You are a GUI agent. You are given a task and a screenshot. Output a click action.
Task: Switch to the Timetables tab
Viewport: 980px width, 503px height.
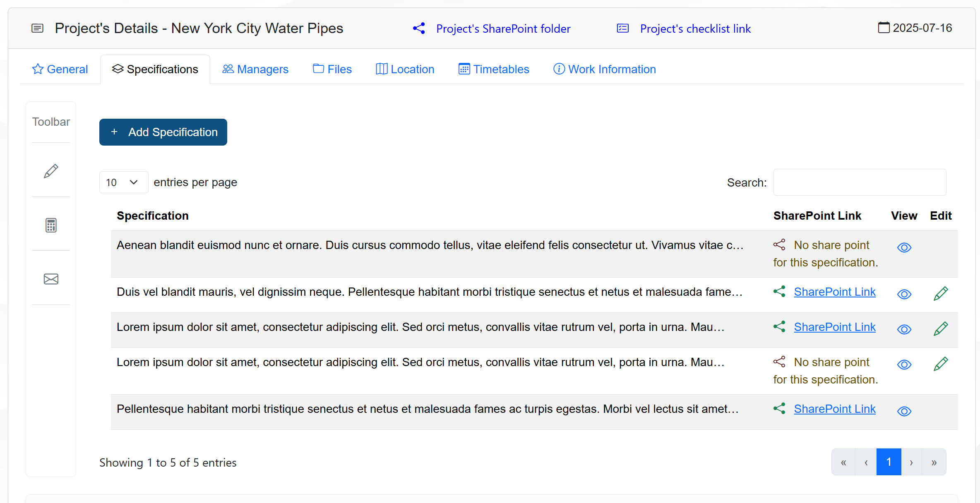coord(494,69)
